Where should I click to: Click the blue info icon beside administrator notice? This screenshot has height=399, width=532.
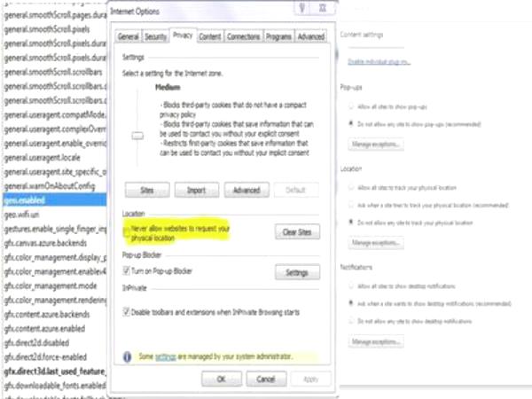pos(127,356)
